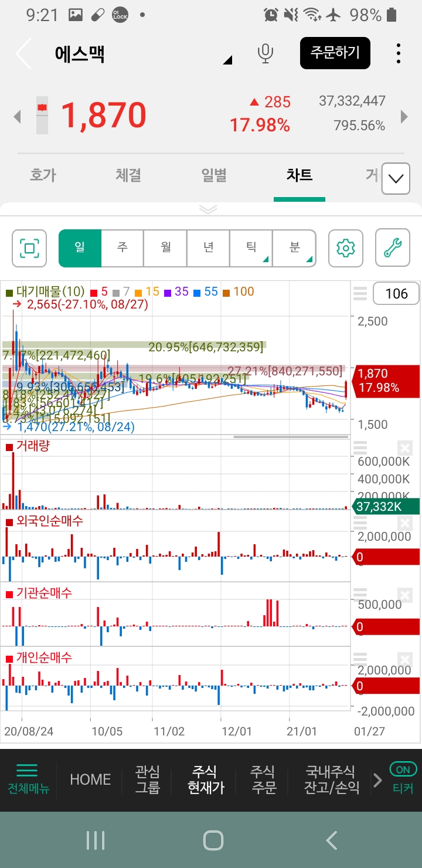Select the 일 daily period

click(x=80, y=248)
